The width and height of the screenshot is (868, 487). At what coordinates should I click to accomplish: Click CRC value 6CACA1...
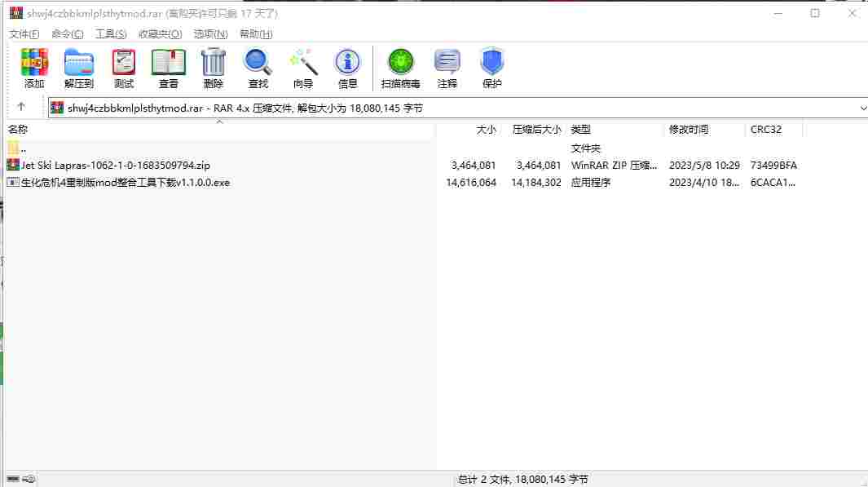773,182
